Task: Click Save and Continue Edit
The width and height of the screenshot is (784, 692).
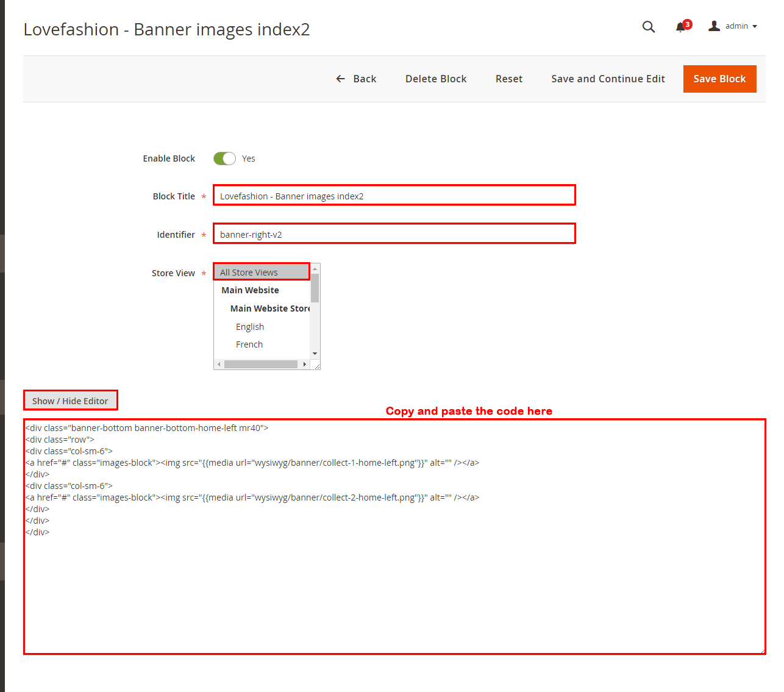Action: 608,79
